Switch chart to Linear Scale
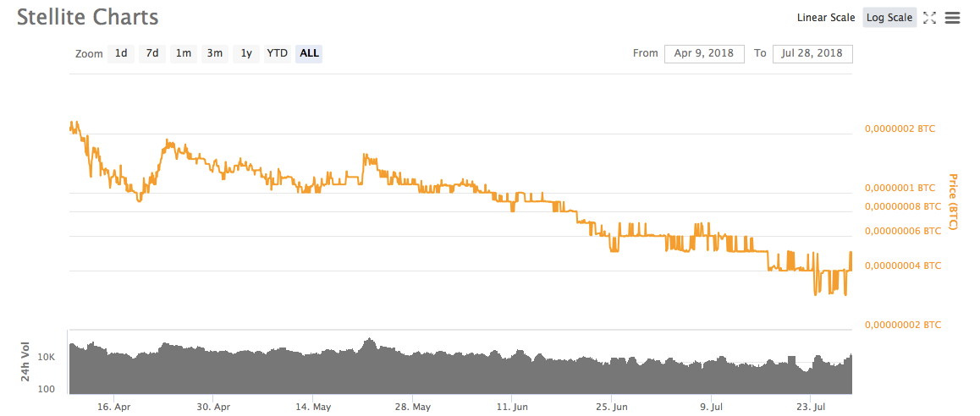Screen dimensions: 980x416 (x=826, y=18)
